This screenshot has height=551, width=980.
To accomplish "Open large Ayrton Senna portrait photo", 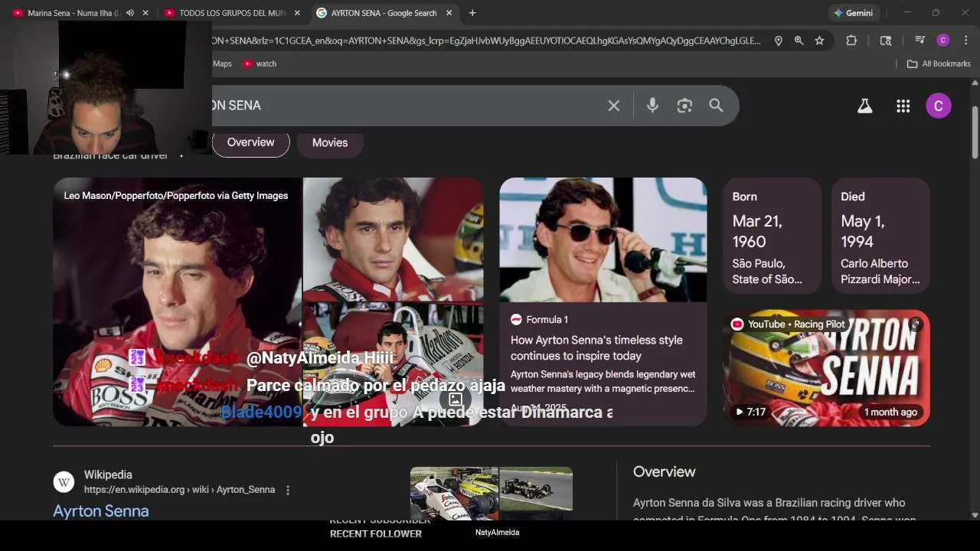I will pos(178,302).
